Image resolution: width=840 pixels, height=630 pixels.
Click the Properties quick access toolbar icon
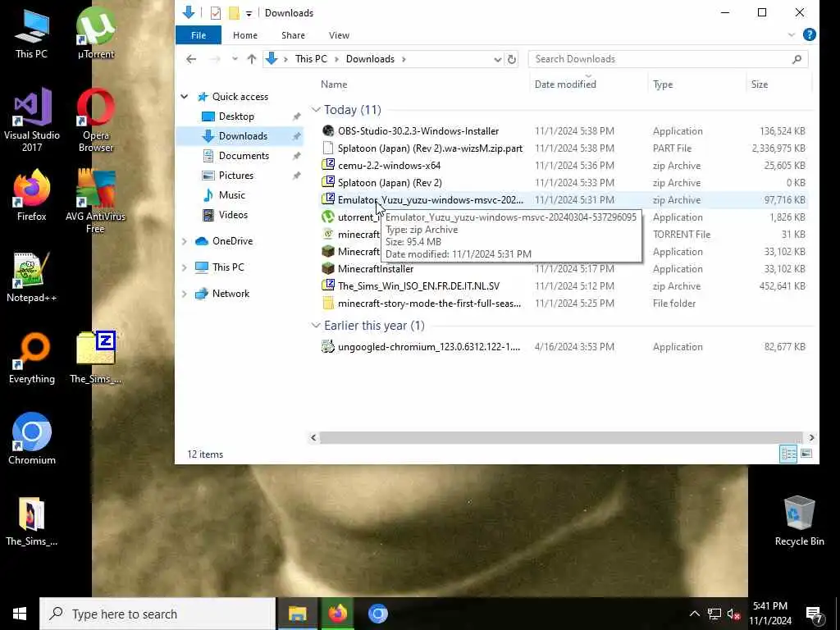click(216, 13)
